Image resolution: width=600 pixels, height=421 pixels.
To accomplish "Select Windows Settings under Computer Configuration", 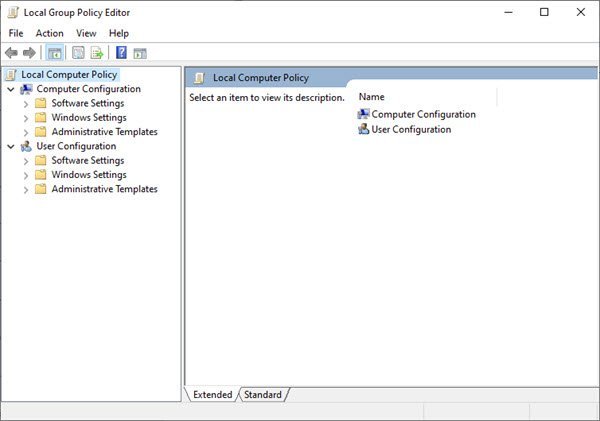I will (x=89, y=117).
